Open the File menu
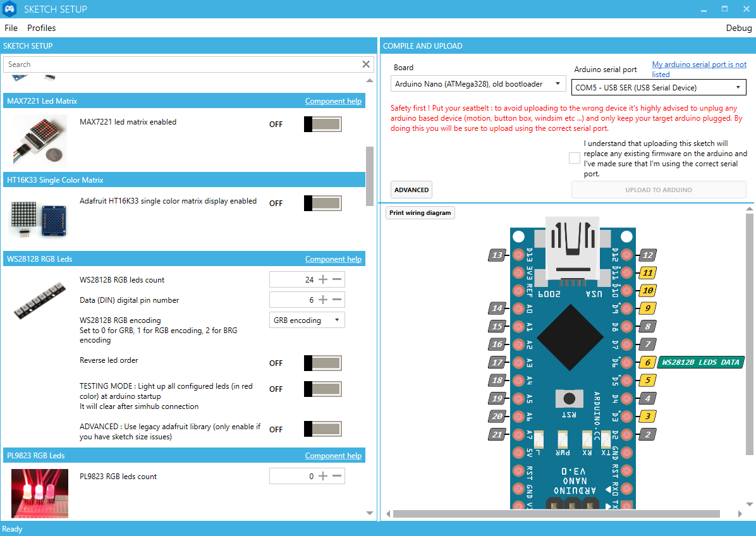The width and height of the screenshot is (756, 536). [x=11, y=28]
